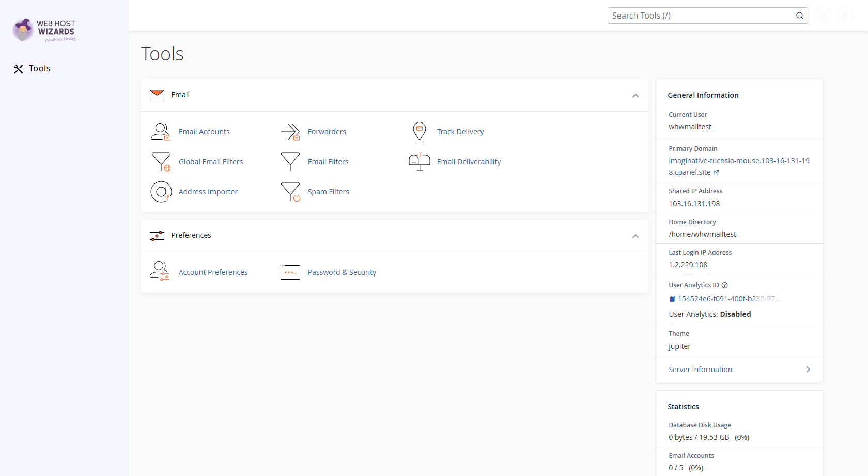The width and height of the screenshot is (868, 476).
Task: Select Tools in the sidebar menu
Action: click(32, 69)
